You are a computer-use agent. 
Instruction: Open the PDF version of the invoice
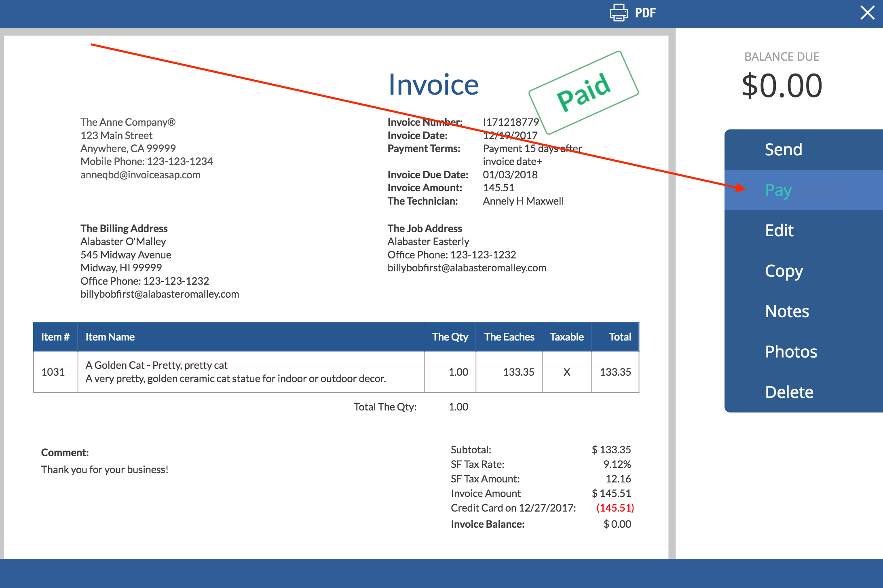(x=645, y=13)
